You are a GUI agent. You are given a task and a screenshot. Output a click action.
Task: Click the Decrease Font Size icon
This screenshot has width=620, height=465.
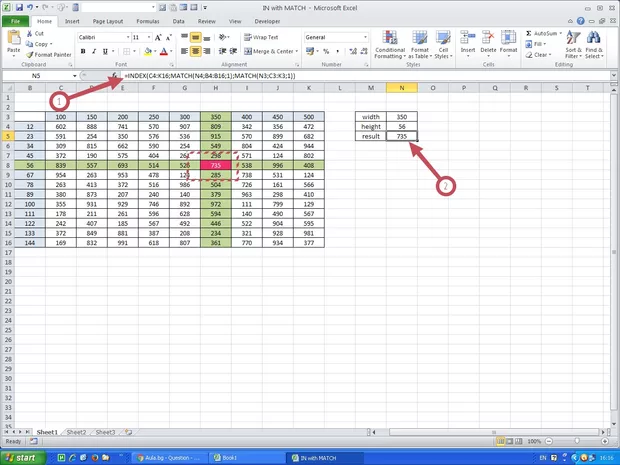tap(168, 38)
